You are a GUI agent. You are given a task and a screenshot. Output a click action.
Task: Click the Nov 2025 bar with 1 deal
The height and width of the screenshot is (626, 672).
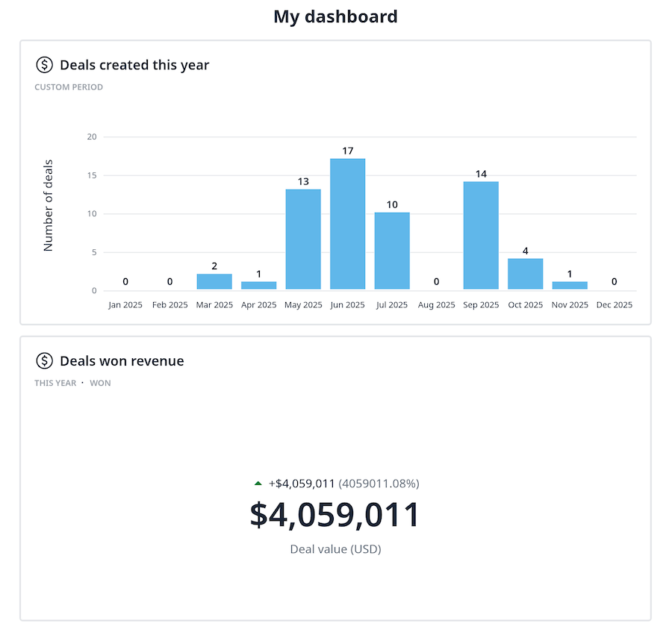point(570,285)
